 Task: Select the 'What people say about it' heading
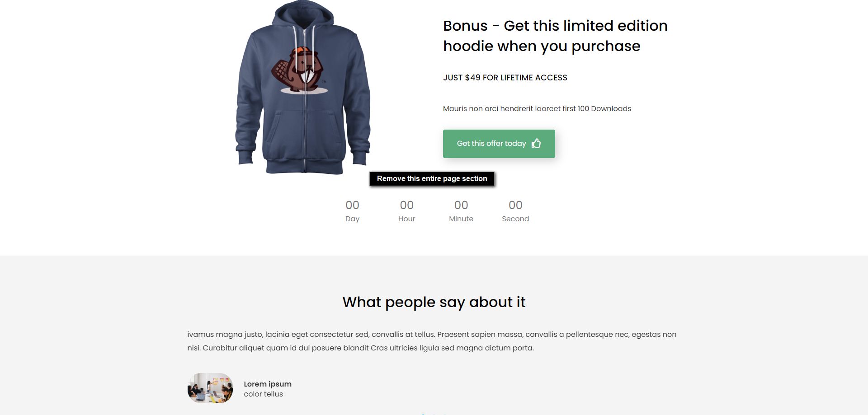tap(434, 302)
